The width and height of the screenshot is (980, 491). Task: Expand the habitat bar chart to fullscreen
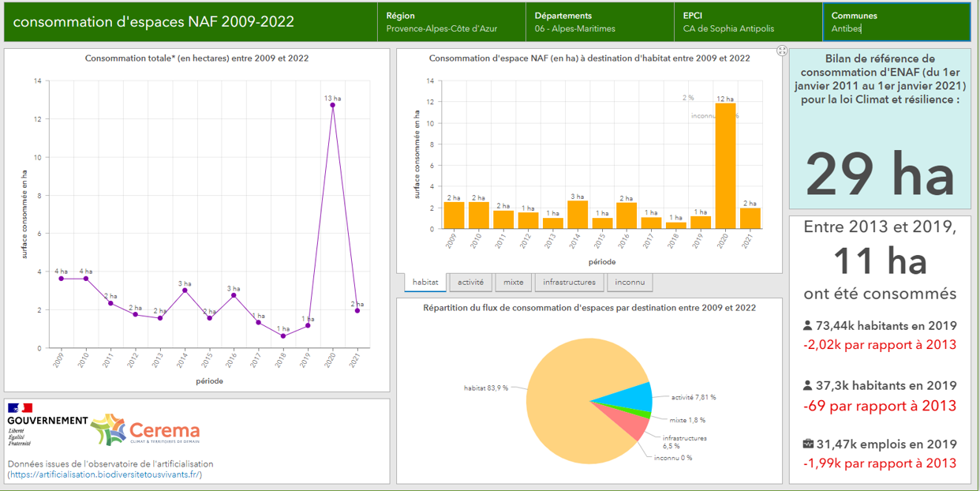coord(782,51)
